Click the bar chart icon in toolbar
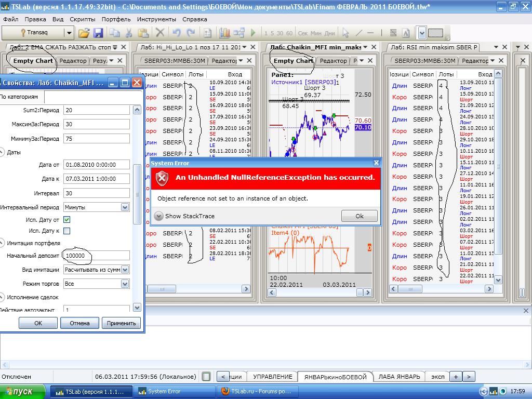 pos(224,33)
